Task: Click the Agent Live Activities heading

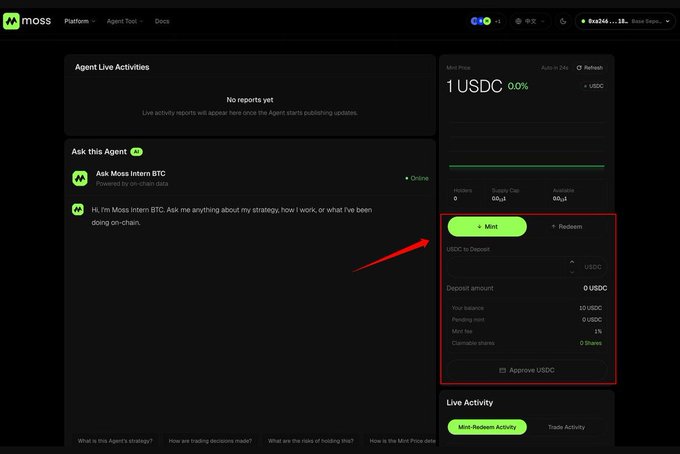Action: point(112,67)
